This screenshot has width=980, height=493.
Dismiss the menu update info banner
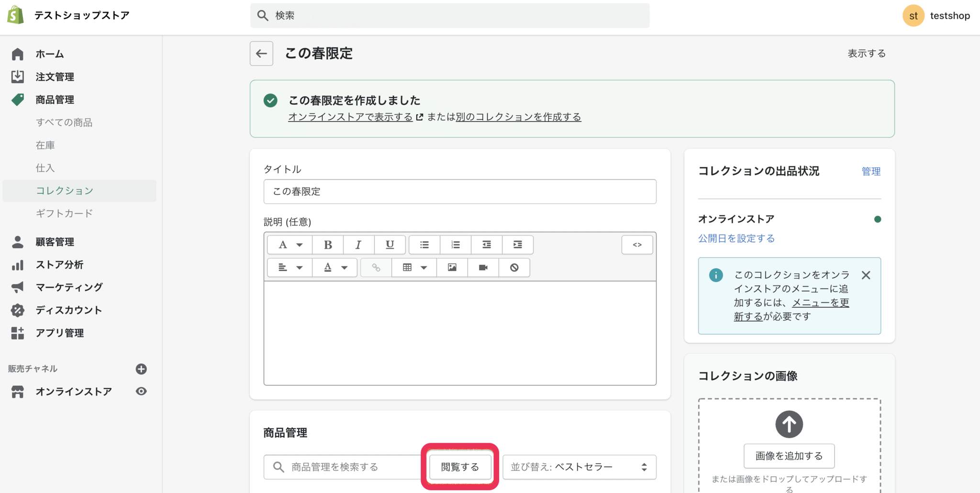[866, 275]
